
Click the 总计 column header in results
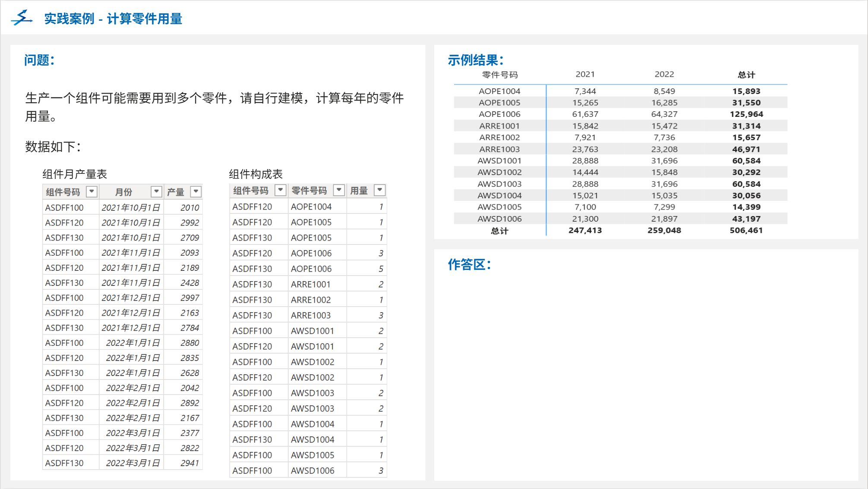coord(746,75)
